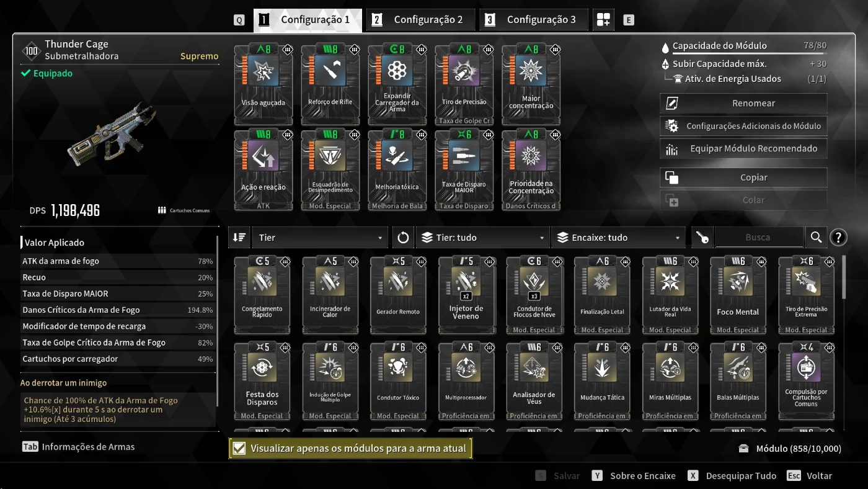Switch to the Configuração 2 tab
Image resolution: width=868 pixels, height=489 pixels.
coord(421,20)
